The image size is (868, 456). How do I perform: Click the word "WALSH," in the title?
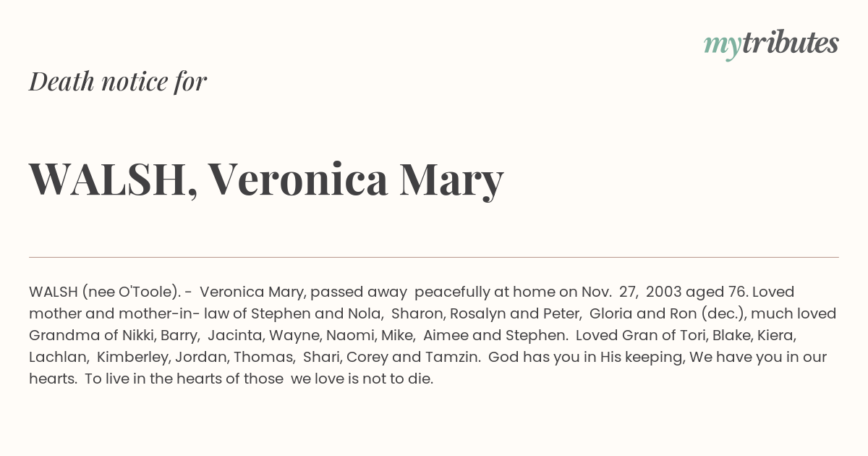click(x=114, y=180)
